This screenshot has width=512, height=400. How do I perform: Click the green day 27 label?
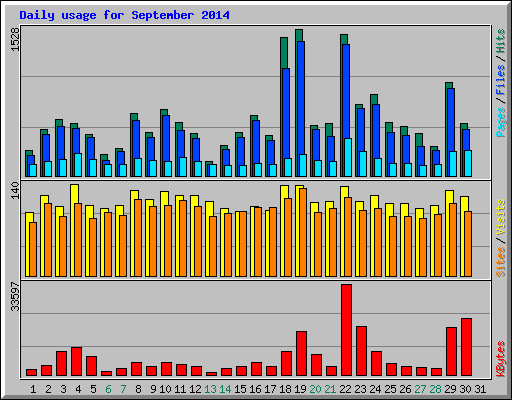tap(420, 389)
